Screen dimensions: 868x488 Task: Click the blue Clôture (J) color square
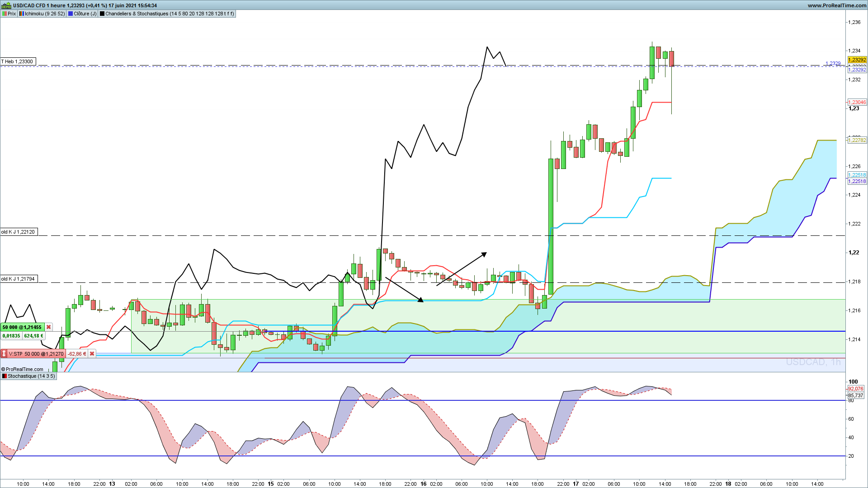71,14
